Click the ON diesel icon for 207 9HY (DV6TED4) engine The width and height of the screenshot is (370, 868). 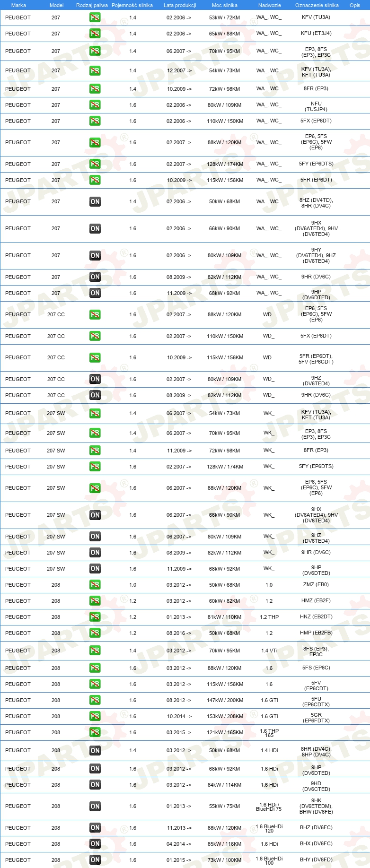click(x=95, y=256)
